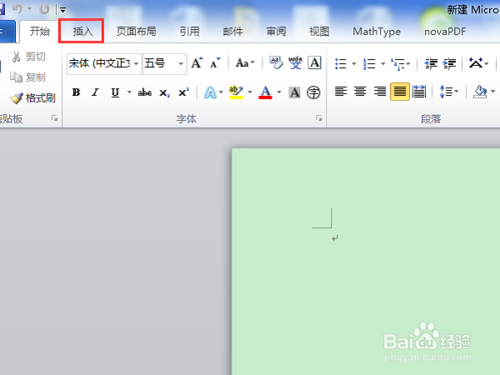Screen dimensions: 500x375
Task: Open the Underline style dropdown arrow
Action: tap(129, 92)
